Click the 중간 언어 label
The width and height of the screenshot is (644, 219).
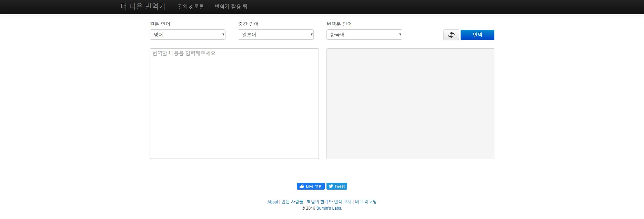(x=248, y=24)
